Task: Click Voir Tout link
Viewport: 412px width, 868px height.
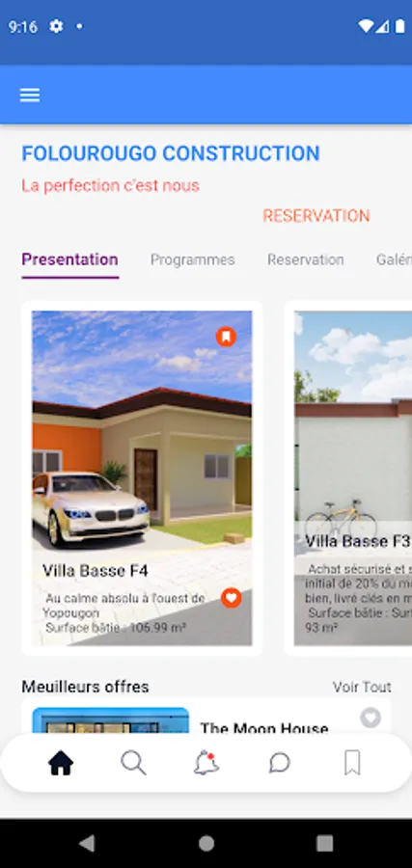Action: (x=362, y=687)
